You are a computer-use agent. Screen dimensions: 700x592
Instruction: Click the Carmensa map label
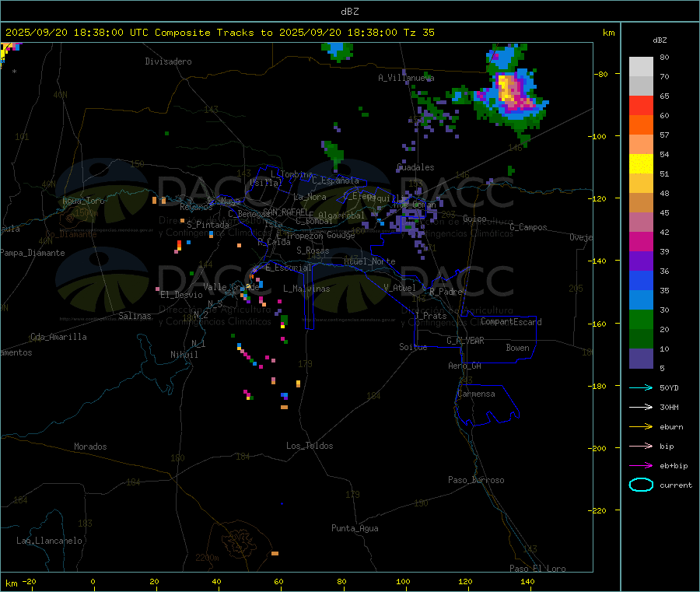coord(476,394)
